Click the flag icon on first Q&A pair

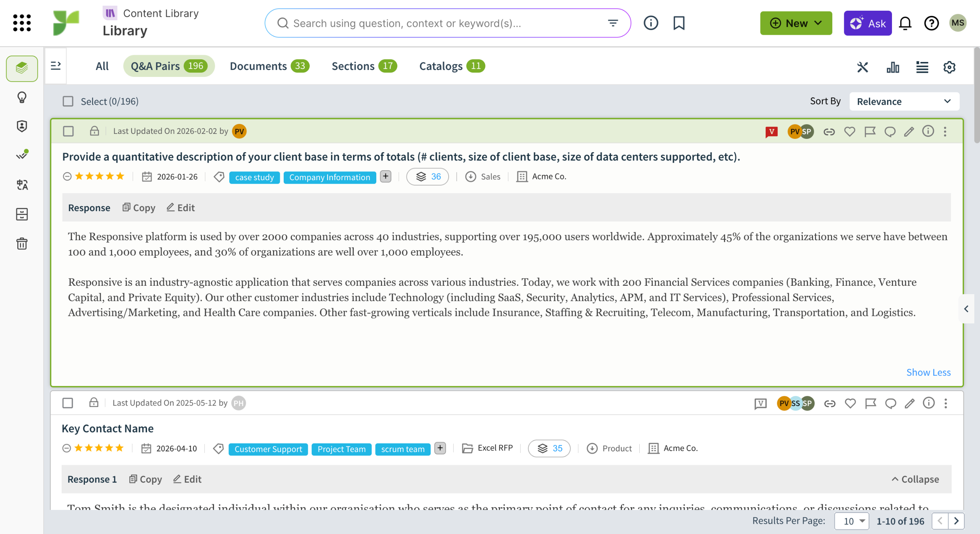point(870,132)
